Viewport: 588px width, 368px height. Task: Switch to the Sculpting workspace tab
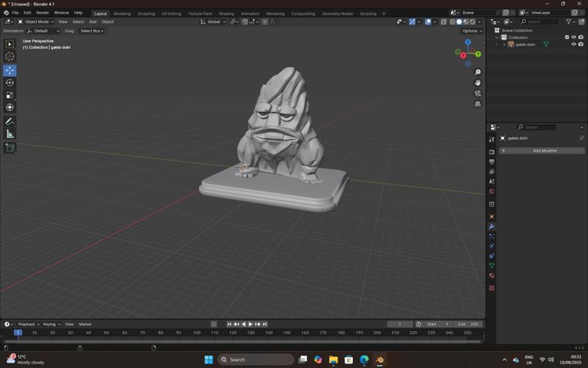point(146,13)
